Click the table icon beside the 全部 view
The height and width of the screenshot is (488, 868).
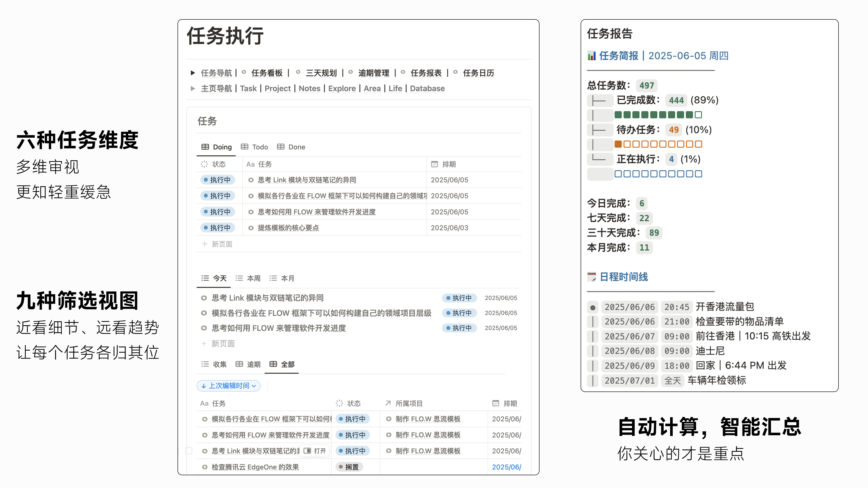coord(273,365)
